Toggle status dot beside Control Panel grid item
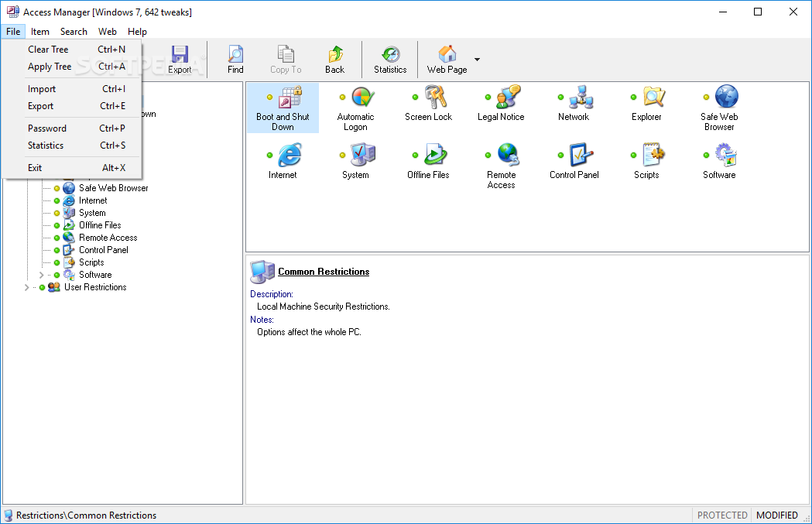The height and width of the screenshot is (524, 812). point(560,156)
